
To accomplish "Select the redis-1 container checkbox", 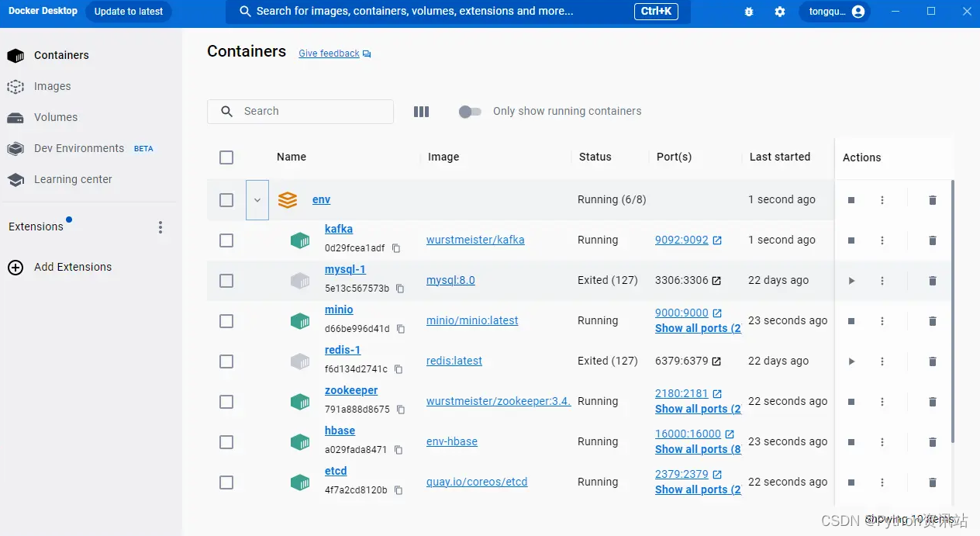I will coord(226,361).
